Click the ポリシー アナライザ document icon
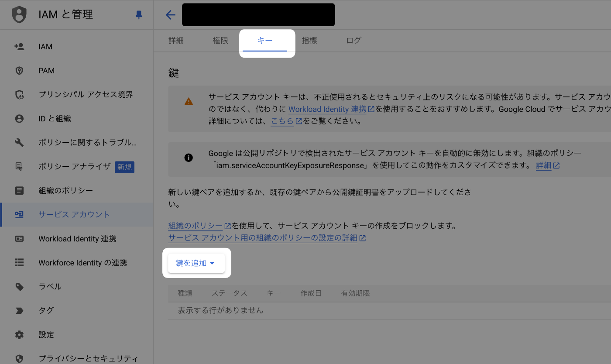 [x=19, y=167]
